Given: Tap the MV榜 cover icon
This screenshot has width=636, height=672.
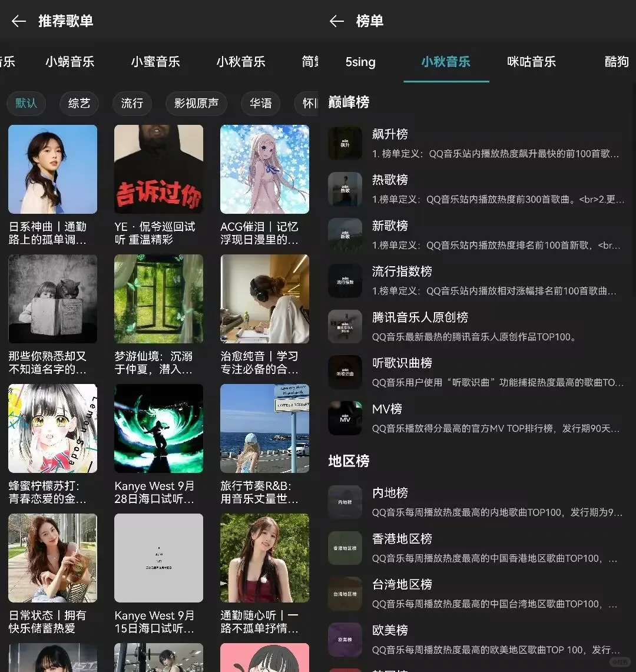Looking at the screenshot, I should click(x=345, y=418).
